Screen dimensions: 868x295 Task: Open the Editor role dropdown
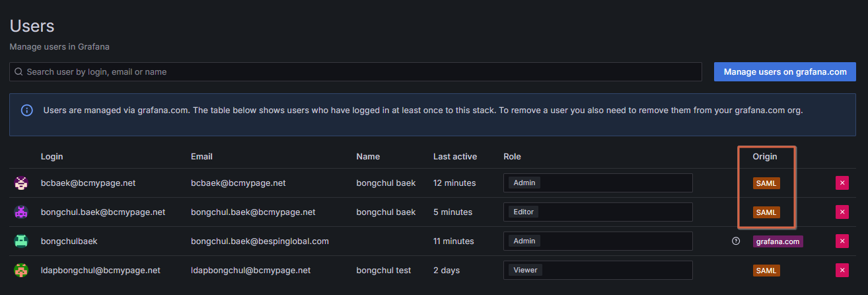(597, 212)
